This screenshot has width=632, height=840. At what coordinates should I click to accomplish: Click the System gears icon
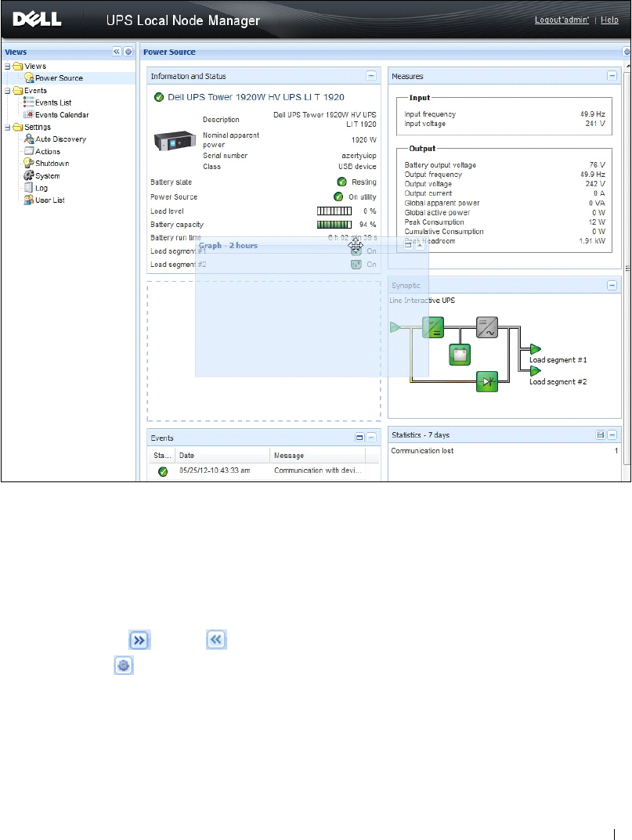[29, 175]
